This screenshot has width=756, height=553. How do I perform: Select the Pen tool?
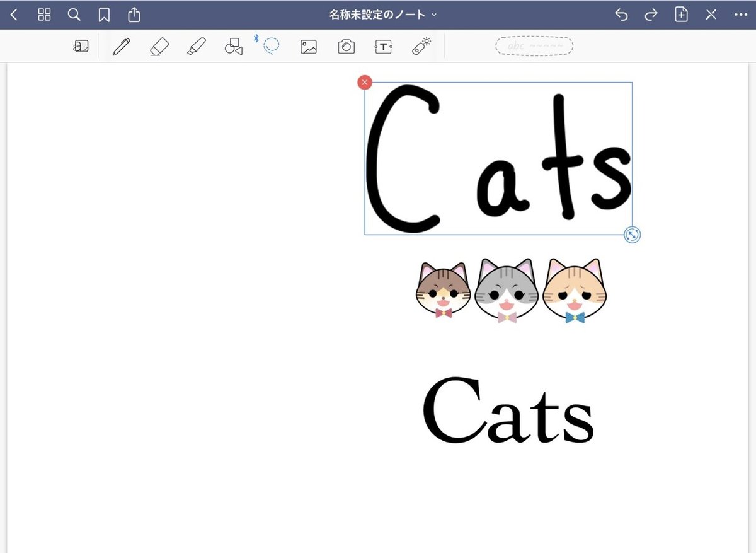[x=122, y=46]
